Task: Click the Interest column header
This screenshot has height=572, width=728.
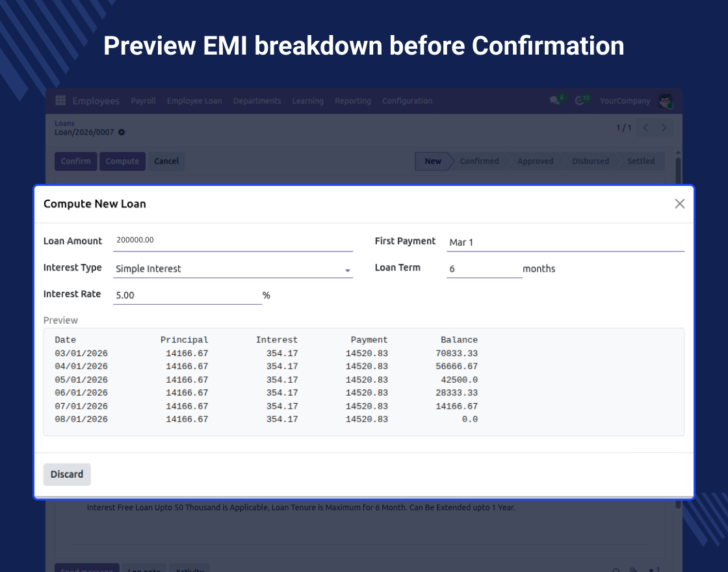Action: tap(277, 340)
